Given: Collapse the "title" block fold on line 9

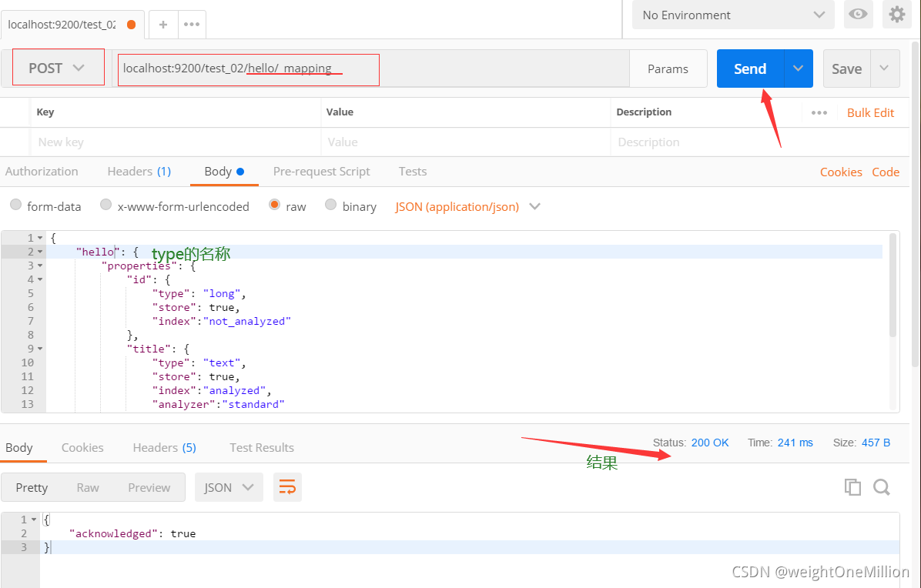Looking at the screenshot, I should point(40,349).
